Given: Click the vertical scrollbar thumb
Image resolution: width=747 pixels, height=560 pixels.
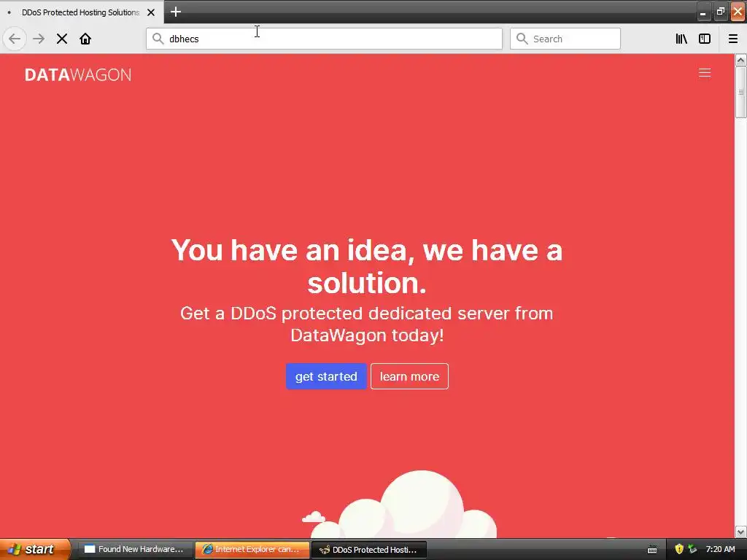Looking at the screenshot, I should pos(740,91).
